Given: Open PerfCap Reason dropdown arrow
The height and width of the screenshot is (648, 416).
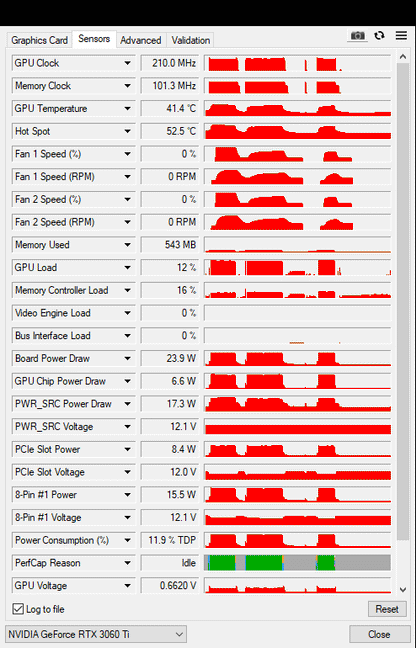Looking at the screenshot, I should (x=127, y=563).
